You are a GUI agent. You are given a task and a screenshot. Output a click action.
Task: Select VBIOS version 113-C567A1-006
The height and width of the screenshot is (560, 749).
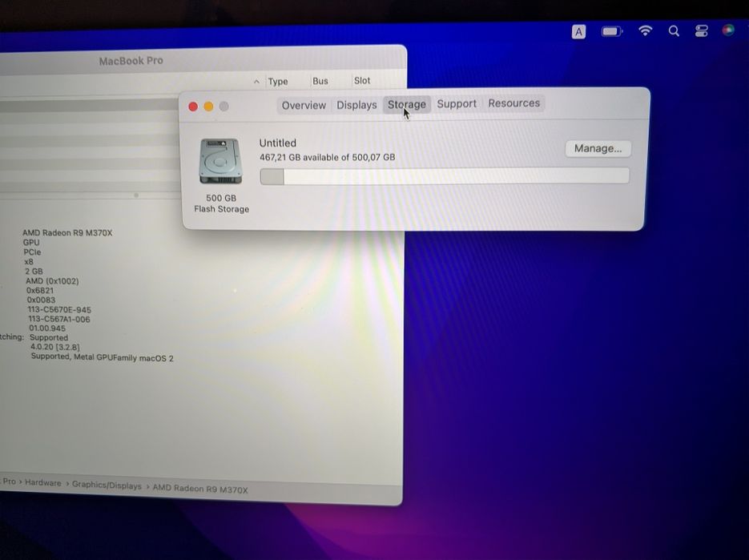[x=59, y=319]
